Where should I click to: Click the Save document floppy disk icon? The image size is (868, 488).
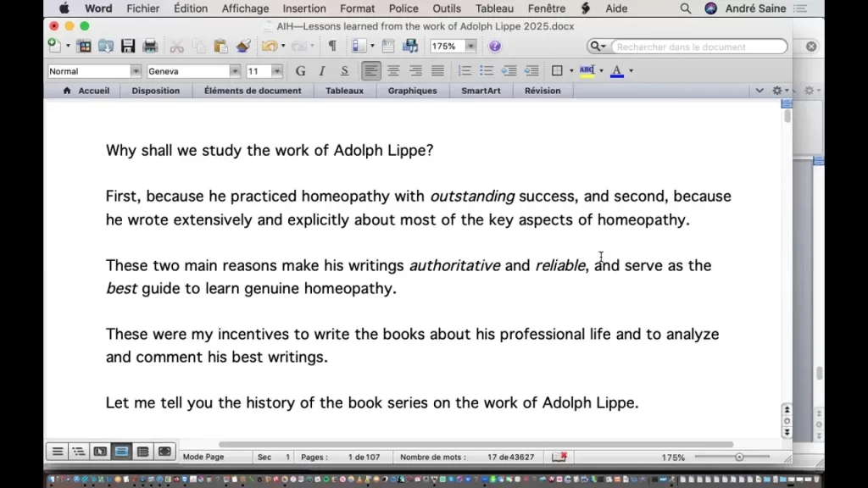tap(128, 47)
